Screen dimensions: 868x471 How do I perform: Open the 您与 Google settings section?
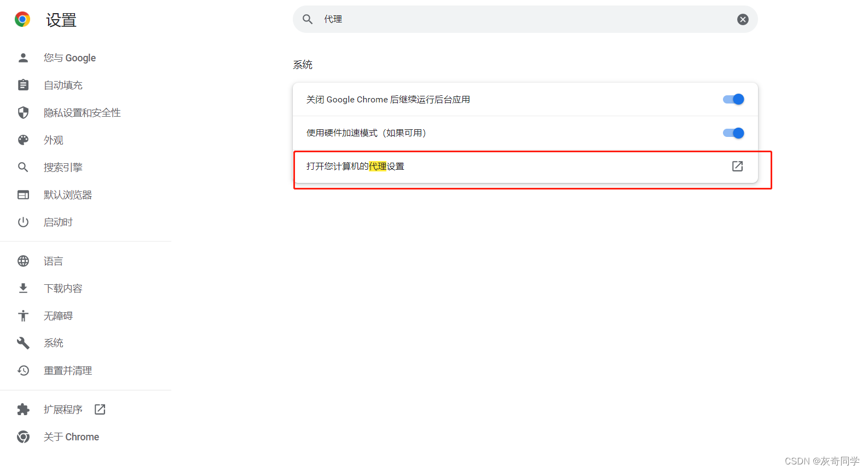[70, 58]
